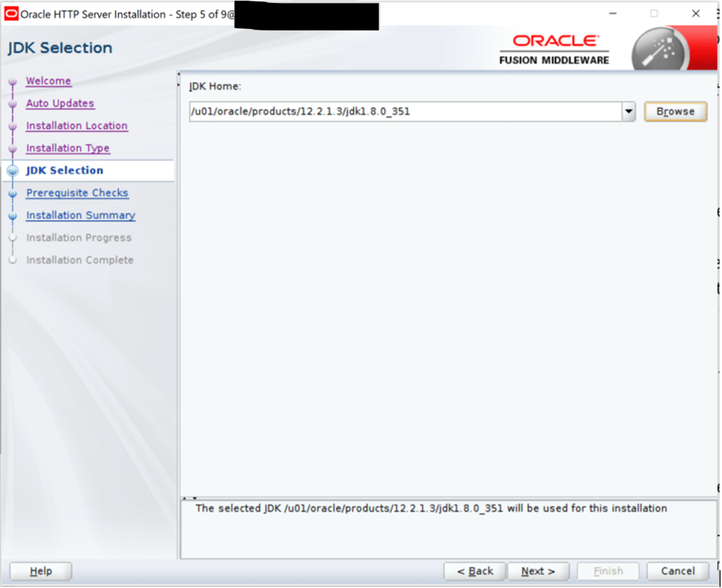722x588 pixels.
Task: Click the Fusion Middleware wand logo
Action: click(662, 49)
